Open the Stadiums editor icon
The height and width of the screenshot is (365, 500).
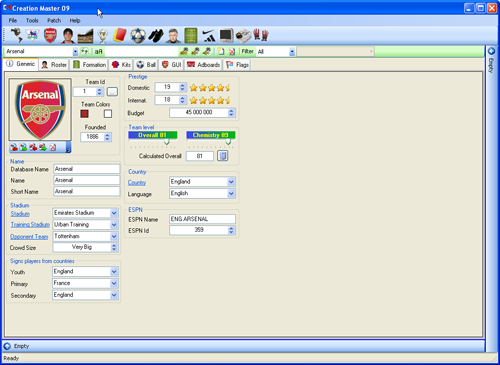[85, 36]
